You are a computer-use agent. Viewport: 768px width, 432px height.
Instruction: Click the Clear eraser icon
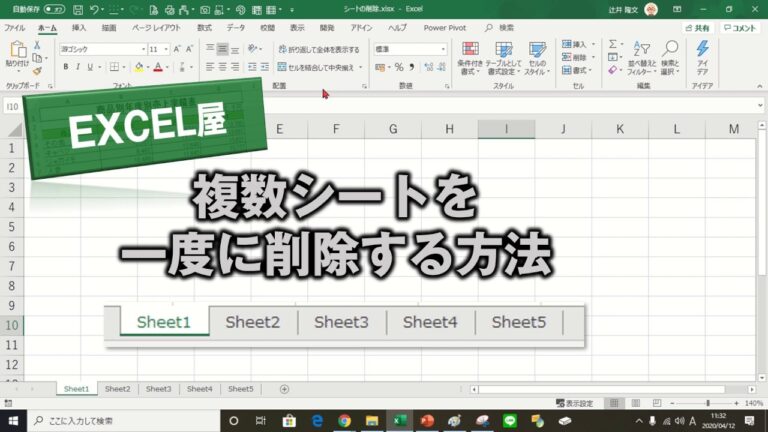[x=612, y=71]
